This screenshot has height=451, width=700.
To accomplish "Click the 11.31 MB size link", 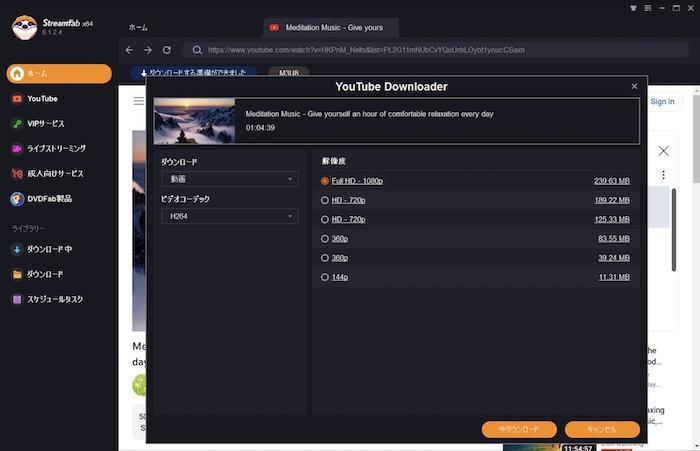I will [x=614, y=277].
